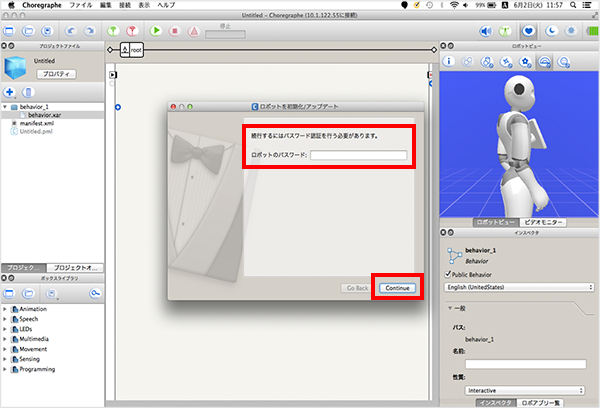Toggle autonomous life with the heart icon
The width and height of the screenshot is (600, 408).
(x=528, y=31)
